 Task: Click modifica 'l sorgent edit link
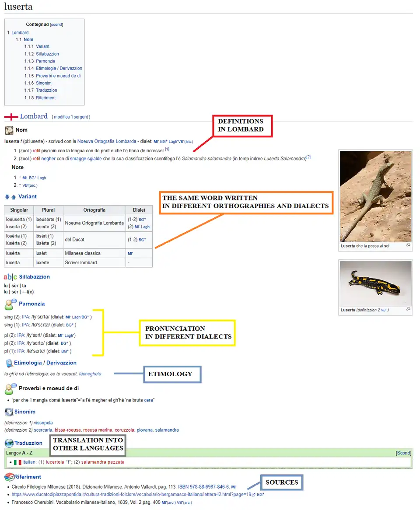pyautogui.click(x=71, y=117)
